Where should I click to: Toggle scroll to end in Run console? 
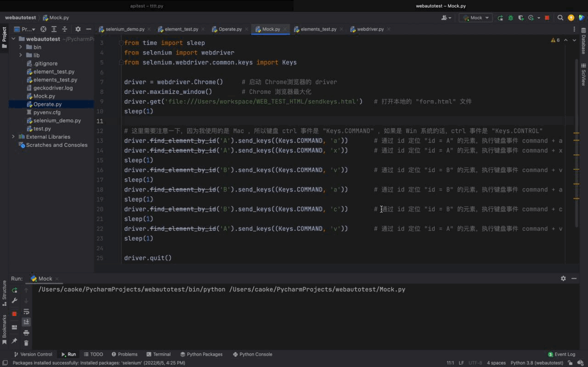(x=26, y=322)
